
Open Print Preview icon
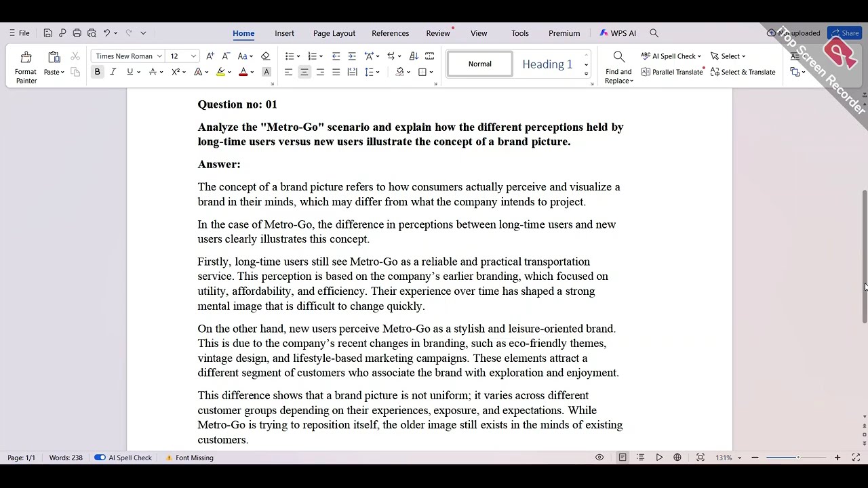pyautogui.click(x=92, y=33)
